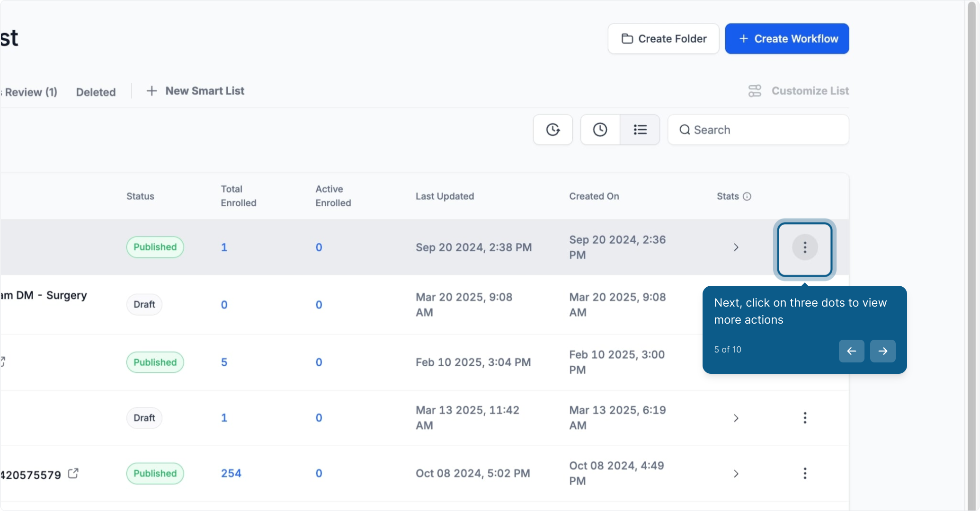
Task: Click Published badge in Feb 10 2025 row
Action: point(155,362)
